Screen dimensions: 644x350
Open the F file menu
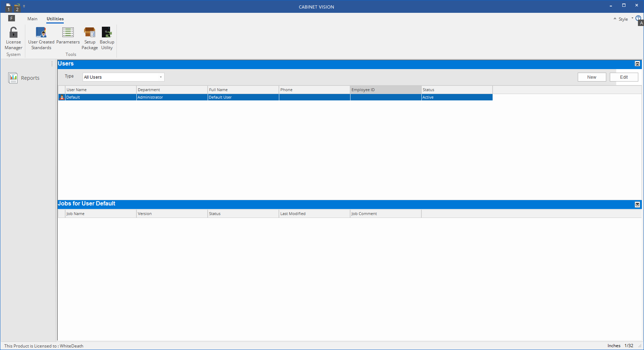point(11,18)
